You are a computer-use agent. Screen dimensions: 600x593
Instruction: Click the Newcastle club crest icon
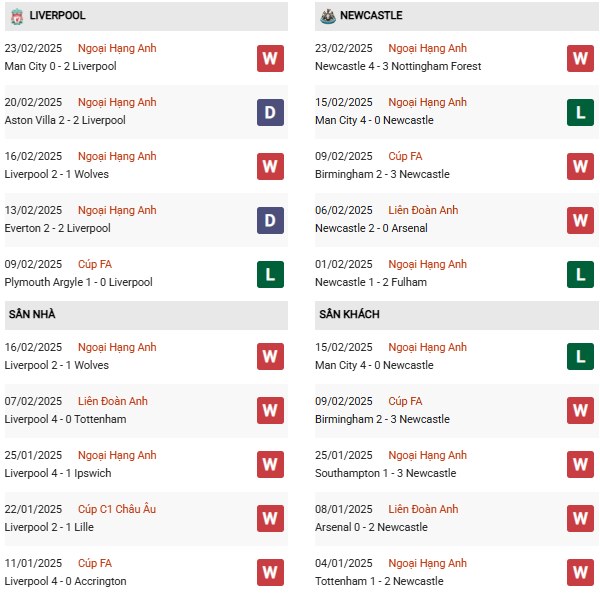click(325, 15)
